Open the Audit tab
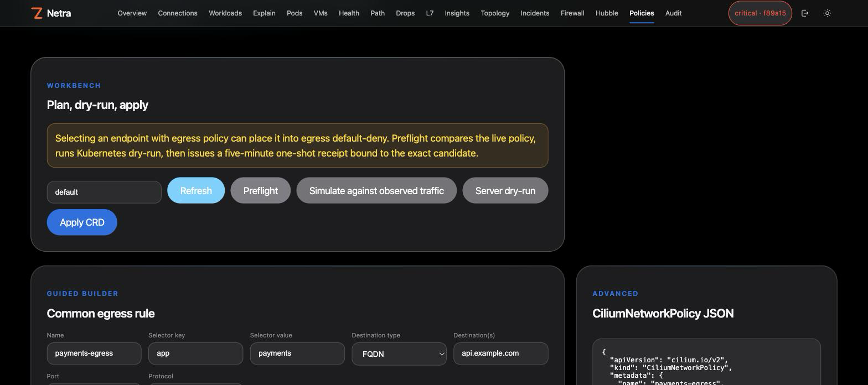Screen dimensions: 868x385 coord(673,13)
